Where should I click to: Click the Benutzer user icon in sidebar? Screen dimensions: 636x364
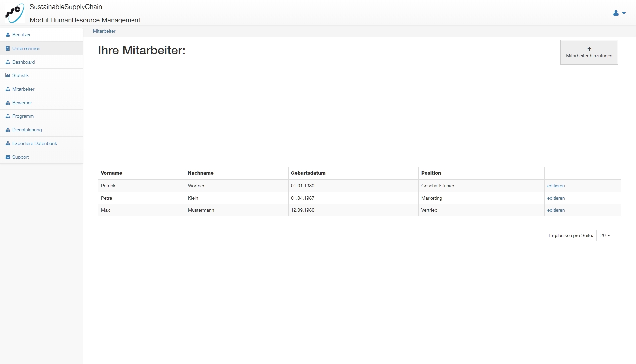click(8, 35)
